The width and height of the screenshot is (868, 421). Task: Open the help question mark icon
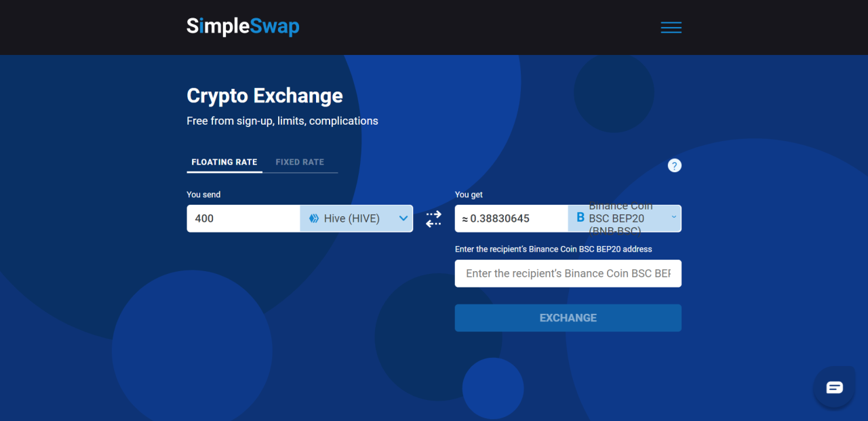tap(674, 165)
